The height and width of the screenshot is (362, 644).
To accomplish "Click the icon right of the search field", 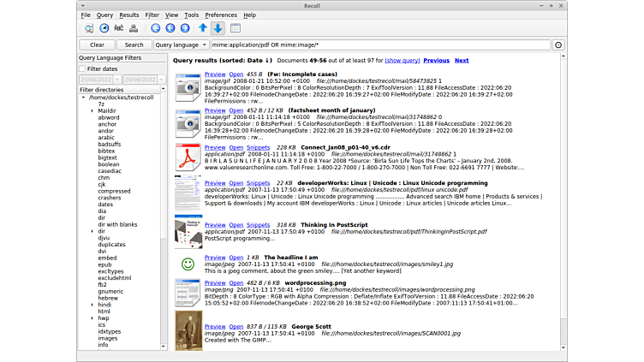I will coord(558,45).
